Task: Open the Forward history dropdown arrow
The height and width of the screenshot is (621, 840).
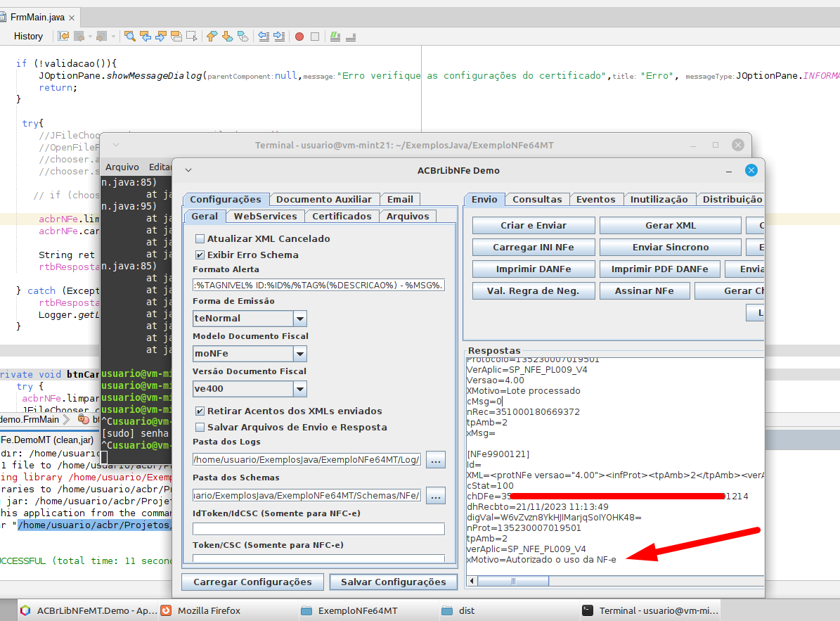Action: click(x=113, y=37)
